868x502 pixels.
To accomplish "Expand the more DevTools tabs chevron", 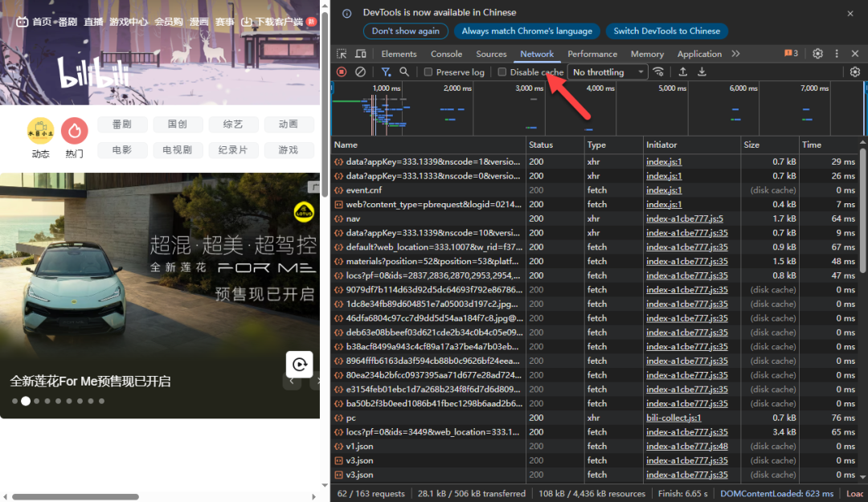I will pos(735,54).
